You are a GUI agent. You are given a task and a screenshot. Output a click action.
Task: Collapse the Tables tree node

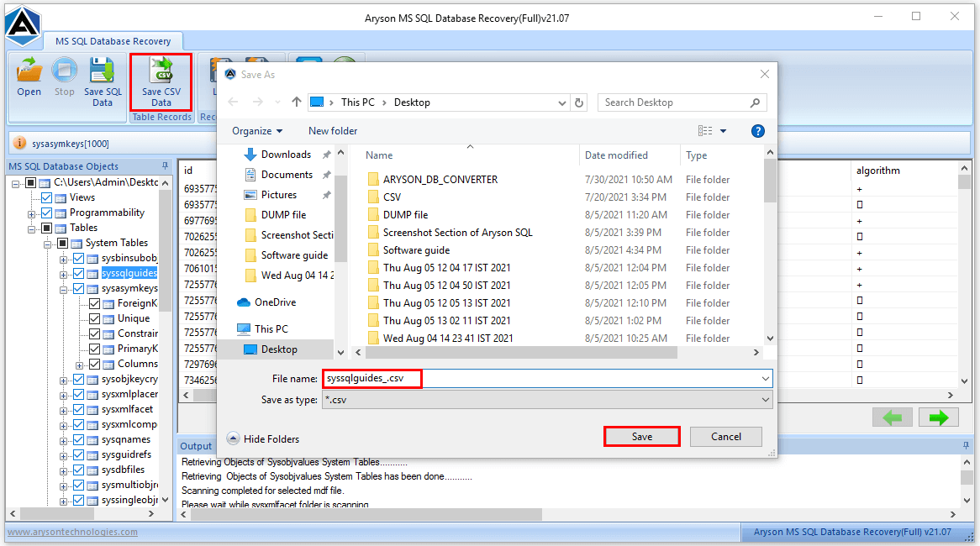(x=31, y=229)
